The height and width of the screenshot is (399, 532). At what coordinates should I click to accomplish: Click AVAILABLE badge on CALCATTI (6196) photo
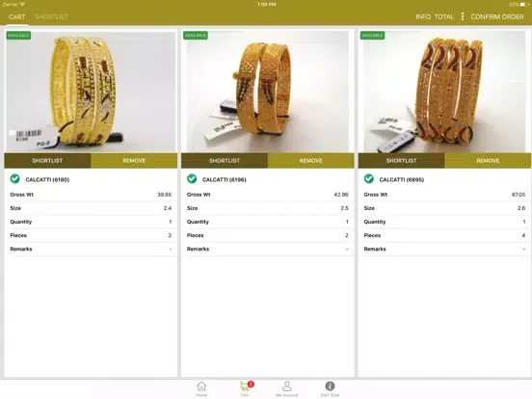tap(196, 36)
